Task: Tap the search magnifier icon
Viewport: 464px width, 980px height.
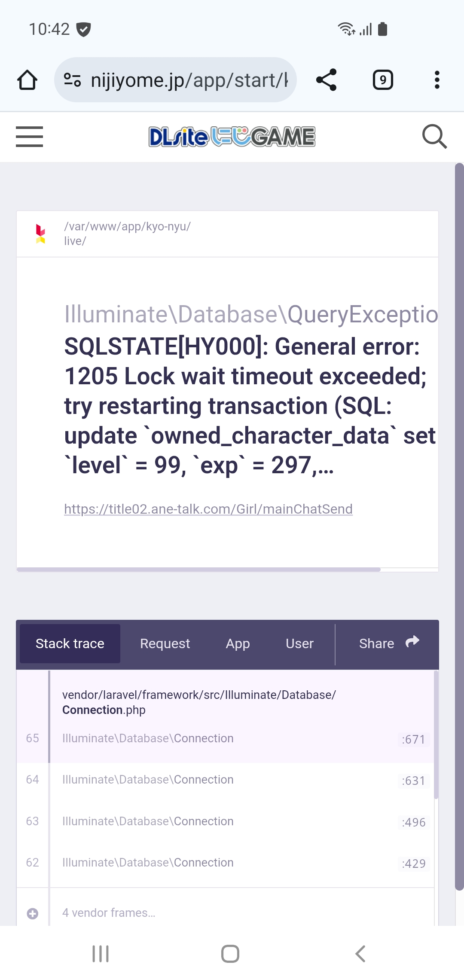Action: [x=434, y=137]
